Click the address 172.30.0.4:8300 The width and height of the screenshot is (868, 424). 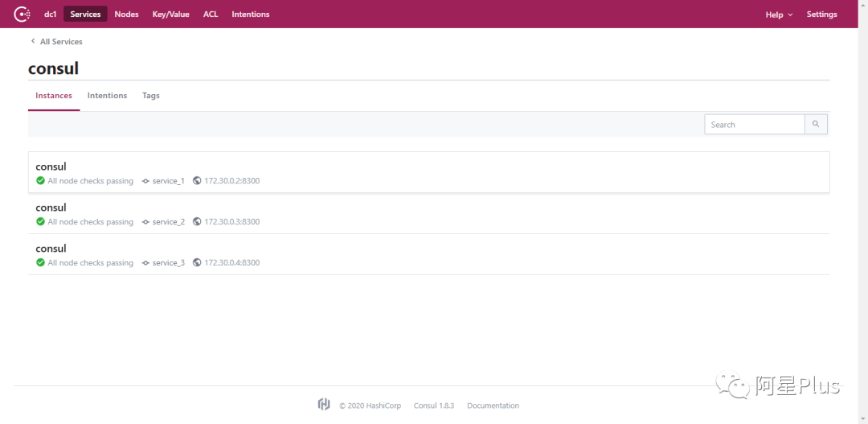point(232,263)
